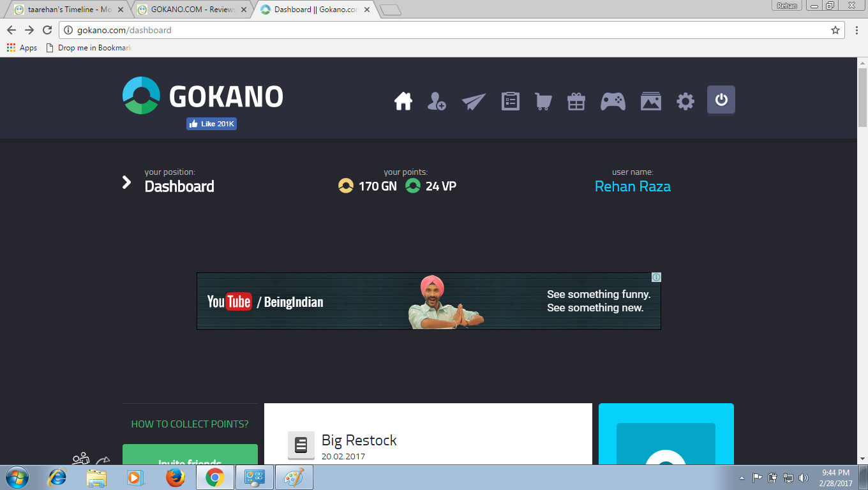Screen dimensions: 868x490
Task: Open the picture gallery icon
Action: 650,101
